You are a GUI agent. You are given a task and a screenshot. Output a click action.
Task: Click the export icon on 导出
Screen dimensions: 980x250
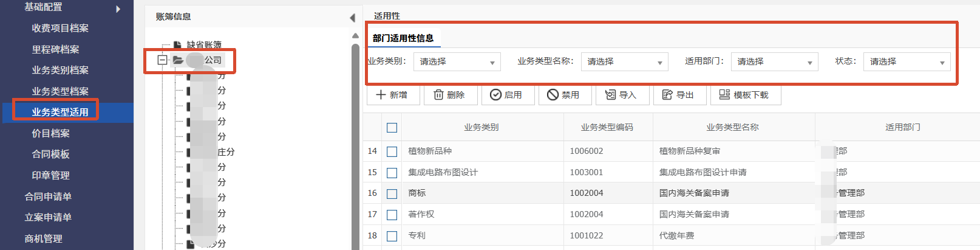pos(667,94)
